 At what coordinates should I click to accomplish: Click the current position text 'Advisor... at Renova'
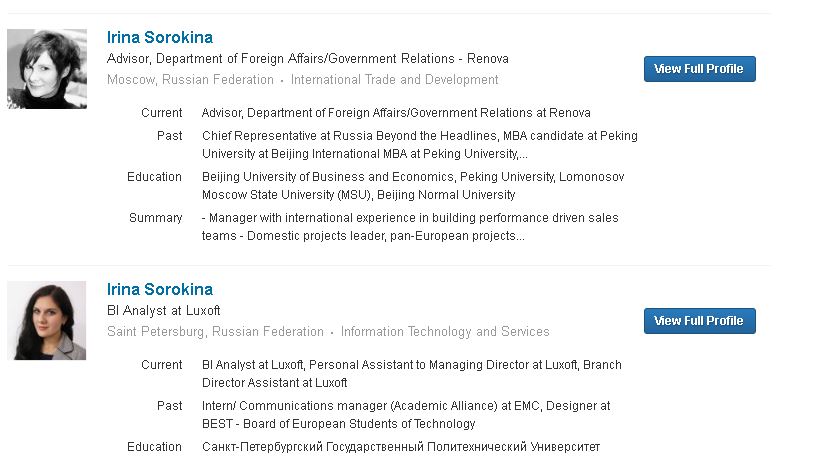click(x=396, y=113)
